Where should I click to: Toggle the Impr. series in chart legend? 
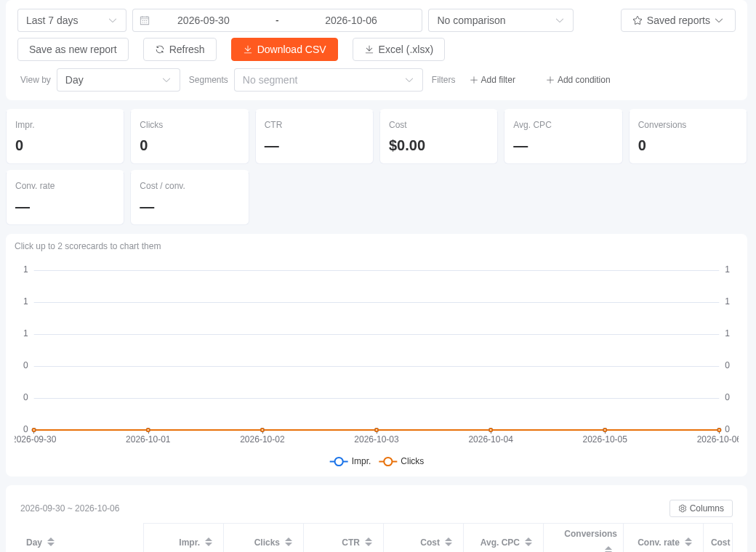(x=350, y=461)
